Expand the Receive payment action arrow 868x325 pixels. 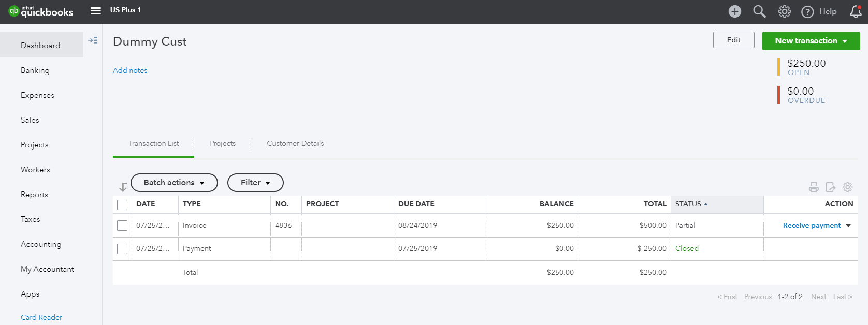coord(848,226)
